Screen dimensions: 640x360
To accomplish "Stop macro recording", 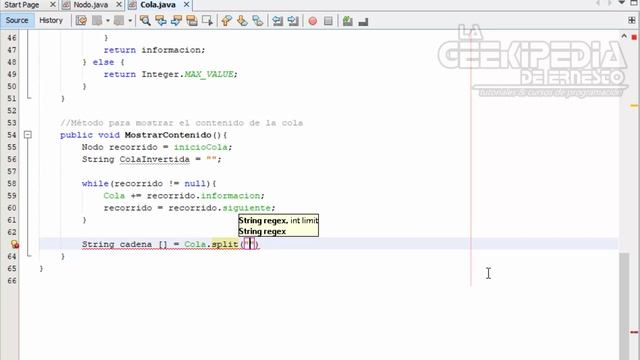I will tap(328, 21).
